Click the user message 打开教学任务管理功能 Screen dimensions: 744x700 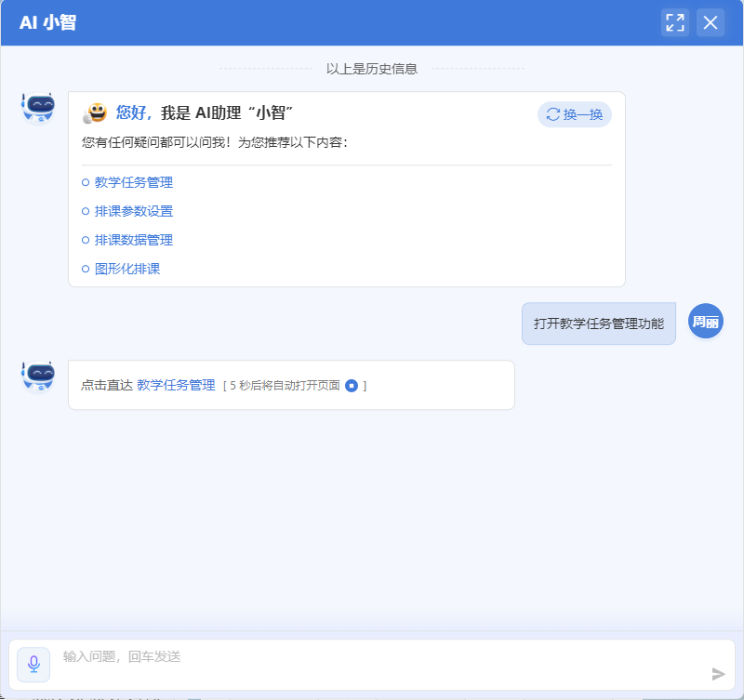599,324
